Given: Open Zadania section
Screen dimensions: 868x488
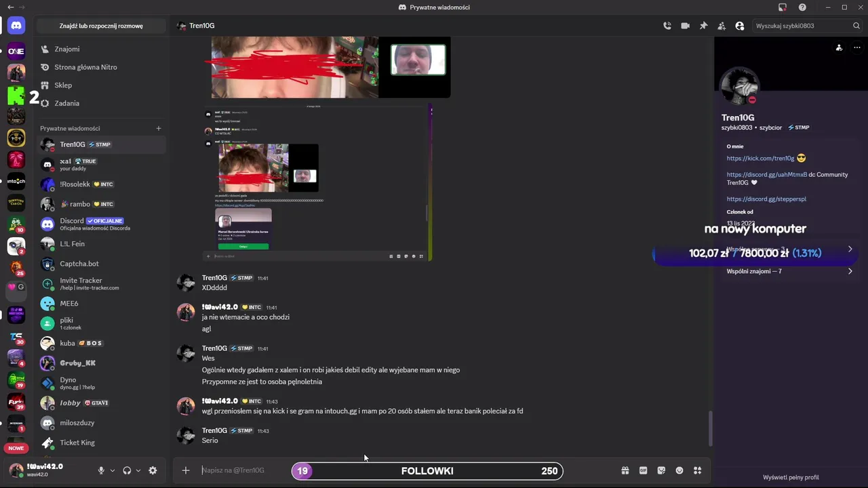Looking at the screenshot, I should (101, 103).
